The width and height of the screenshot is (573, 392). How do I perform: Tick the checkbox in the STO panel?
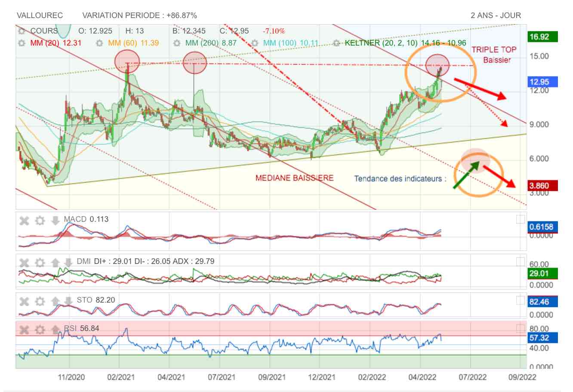coord(521,300)
